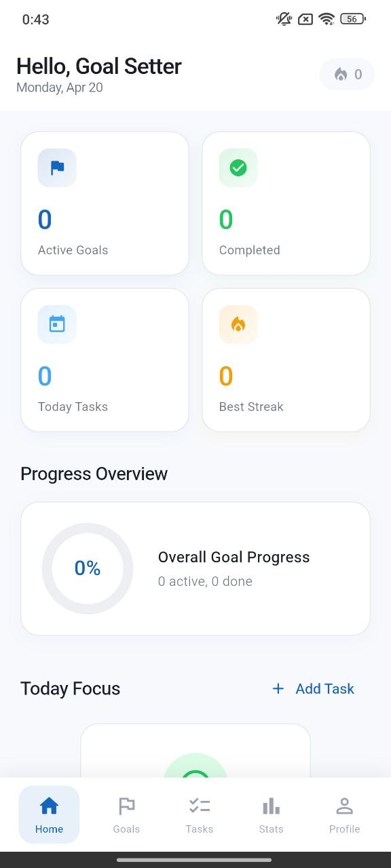Screen dimensions: 391x868
Task: Open the streak counter next to the greeting
Action: click(346, 74)
